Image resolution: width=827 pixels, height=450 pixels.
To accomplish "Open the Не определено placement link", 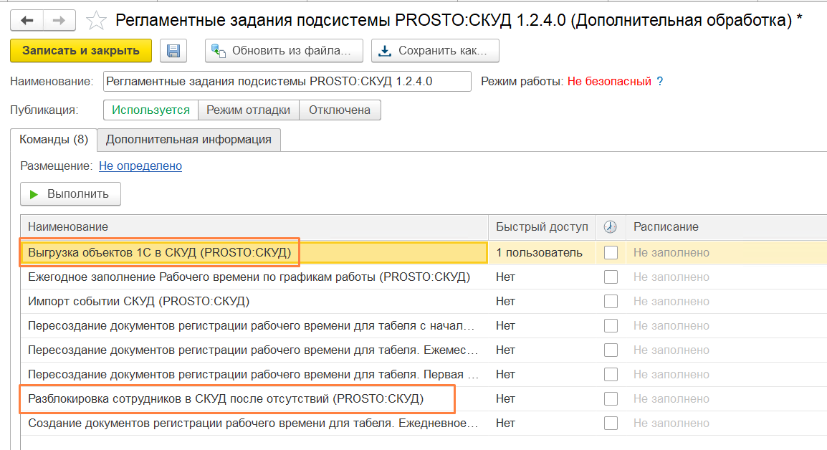I will click(139, 165).
